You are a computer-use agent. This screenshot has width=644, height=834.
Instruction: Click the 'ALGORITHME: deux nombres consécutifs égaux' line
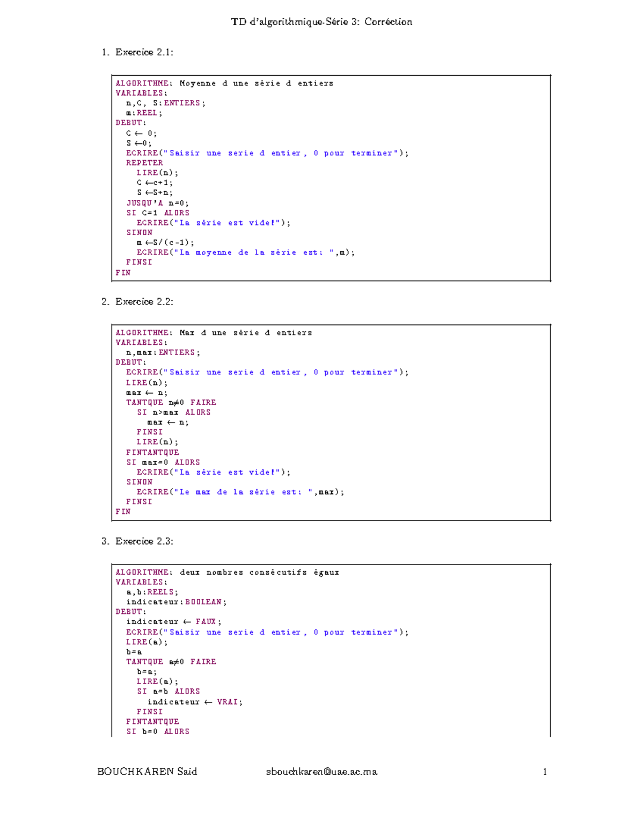point(227,572)
